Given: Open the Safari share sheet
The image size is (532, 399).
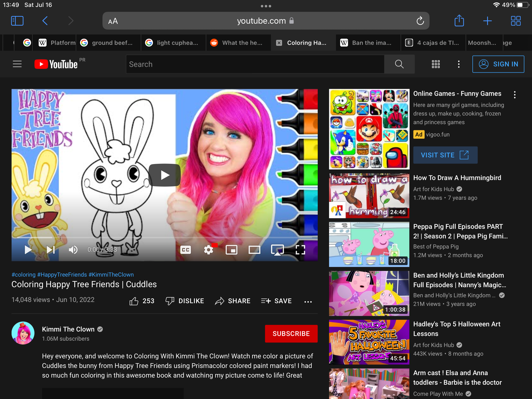Looking at the screenshot, I should pyautogui.click(x=459, y=21).
